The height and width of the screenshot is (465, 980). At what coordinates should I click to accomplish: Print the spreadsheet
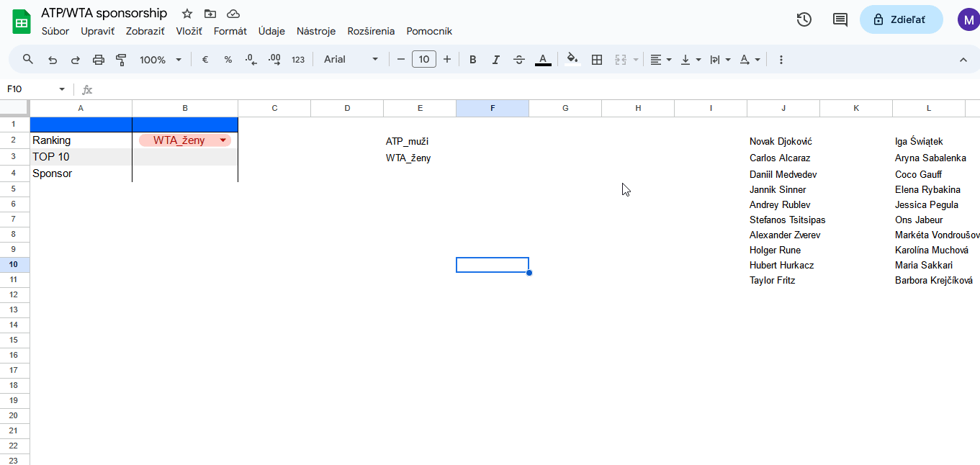[99, 60]
